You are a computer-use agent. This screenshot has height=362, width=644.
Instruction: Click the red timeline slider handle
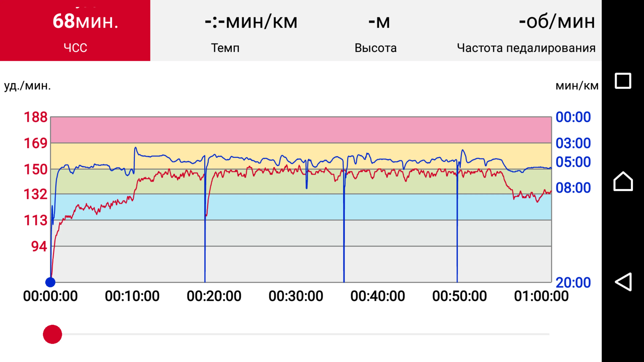click(52, 334)
